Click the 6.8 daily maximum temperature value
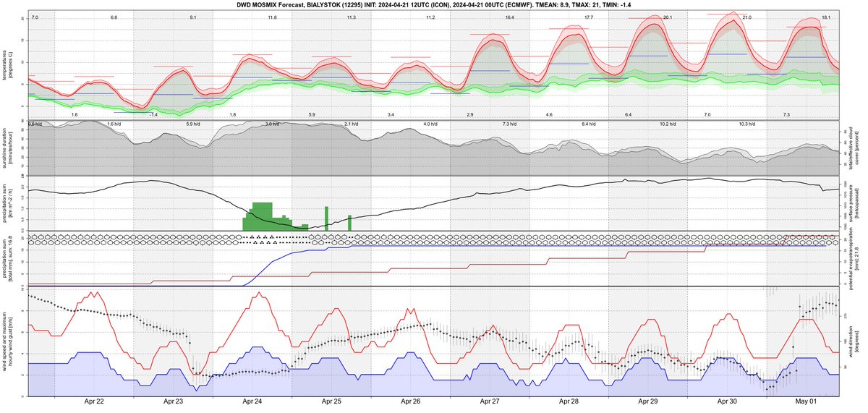868x413 pixels. point(114,17)
